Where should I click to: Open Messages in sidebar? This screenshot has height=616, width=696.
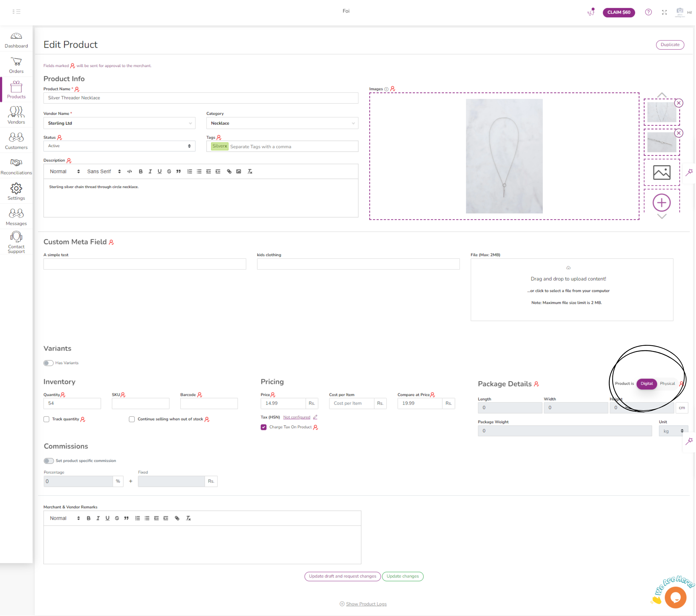pyautogui.click(x=16, y=217)
